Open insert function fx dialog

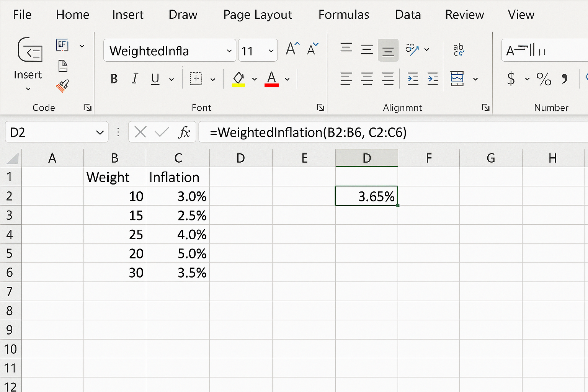pyautogui.click(x=184, y=132)
